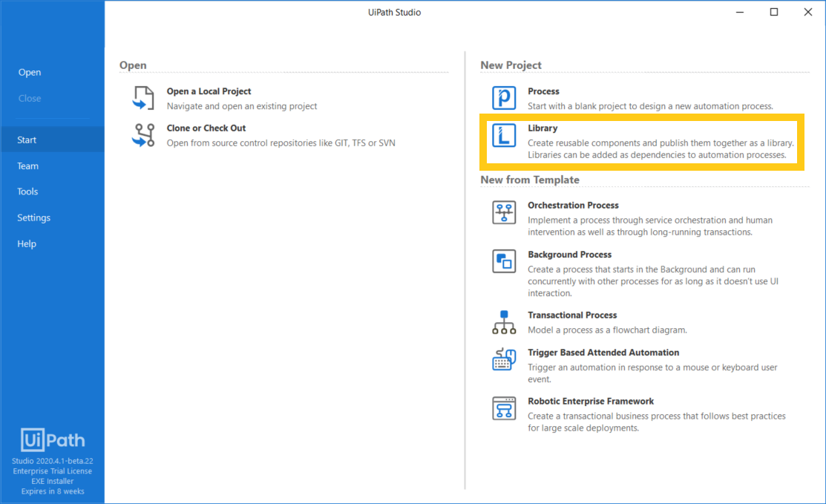Screen dimensions: 826x504
Task: Click 'Start with a blank project' description
Action: 651,106
